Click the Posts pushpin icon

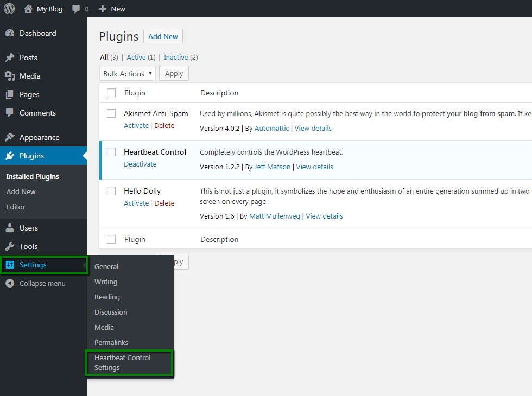click(10, 58)
